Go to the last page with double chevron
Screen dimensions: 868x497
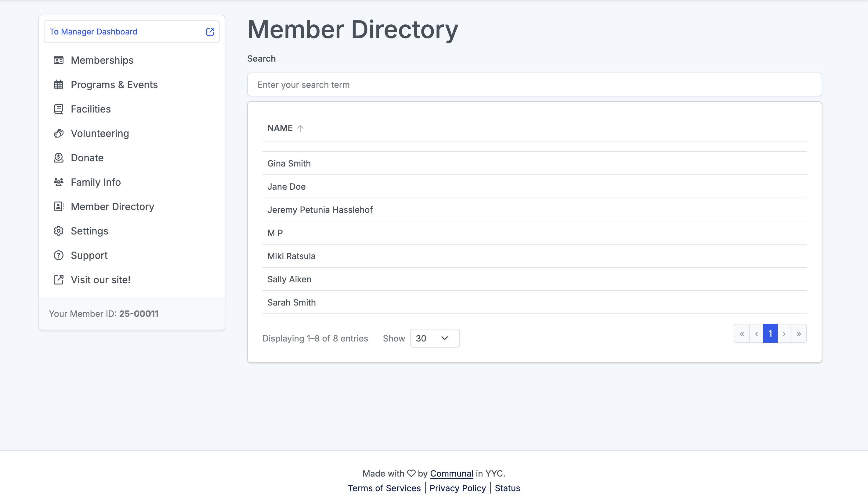(799, 334)
